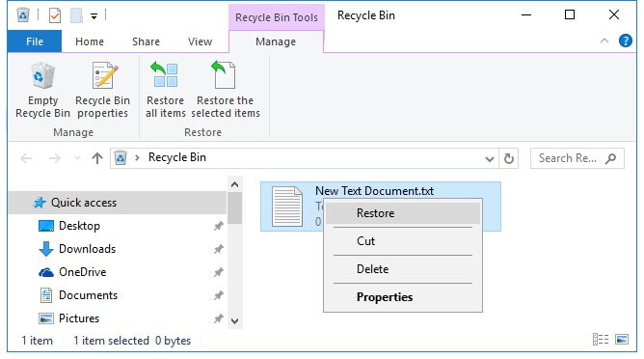Click '1 item' count in status bar
The width and height of the screenshot is (644, 359).
click(x=37, y=341)
